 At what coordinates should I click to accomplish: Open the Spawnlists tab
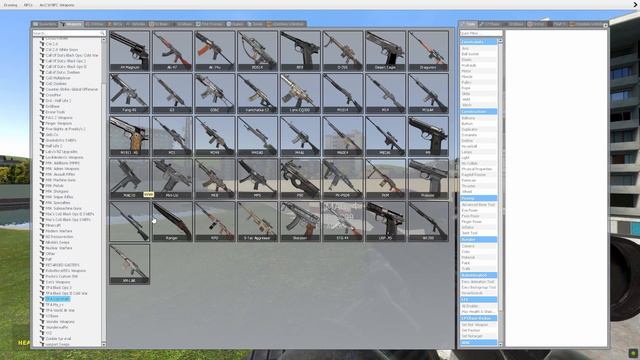tap(45, 24)
